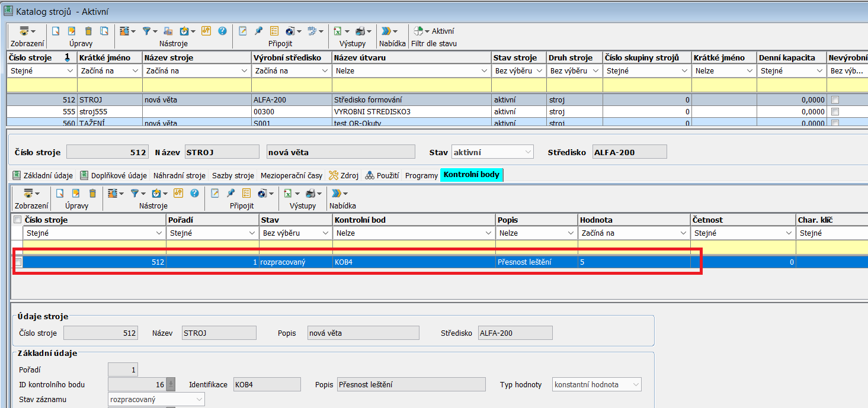Click the pin icon in top Připojit group

coord(258,31)
